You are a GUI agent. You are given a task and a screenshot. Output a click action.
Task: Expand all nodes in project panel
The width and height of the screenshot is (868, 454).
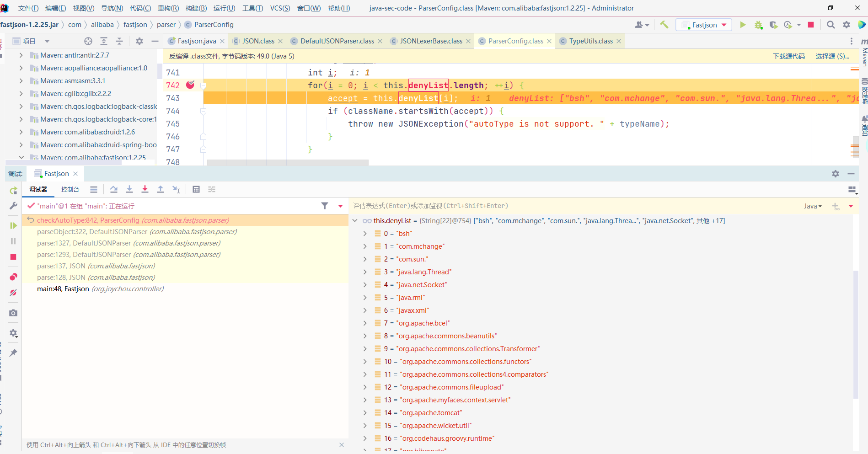point(104,41)
